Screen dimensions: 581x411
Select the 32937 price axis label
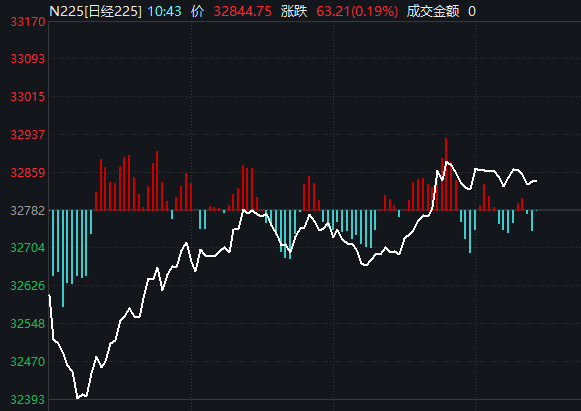tap(28, 135)
